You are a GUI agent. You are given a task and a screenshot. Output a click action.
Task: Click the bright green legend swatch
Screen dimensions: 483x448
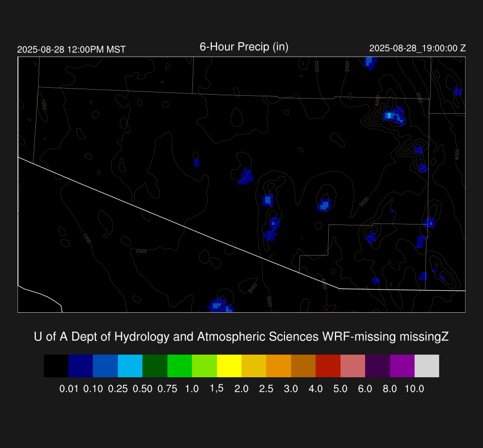point(180,366)
